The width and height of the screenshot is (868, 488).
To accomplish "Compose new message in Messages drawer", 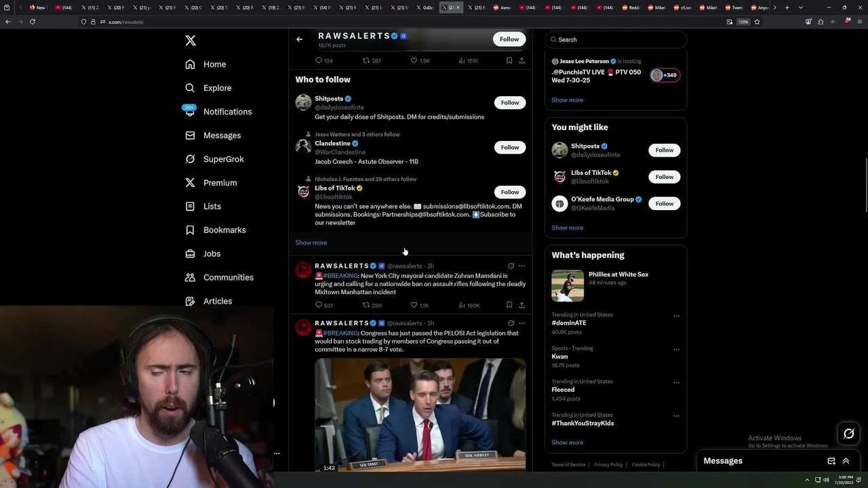I will coord(831,461).
